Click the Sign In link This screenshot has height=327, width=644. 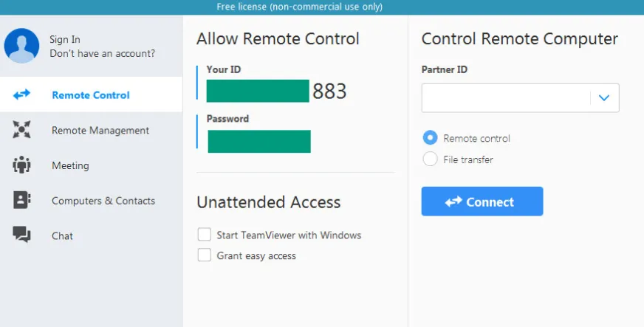coord(65,39)
